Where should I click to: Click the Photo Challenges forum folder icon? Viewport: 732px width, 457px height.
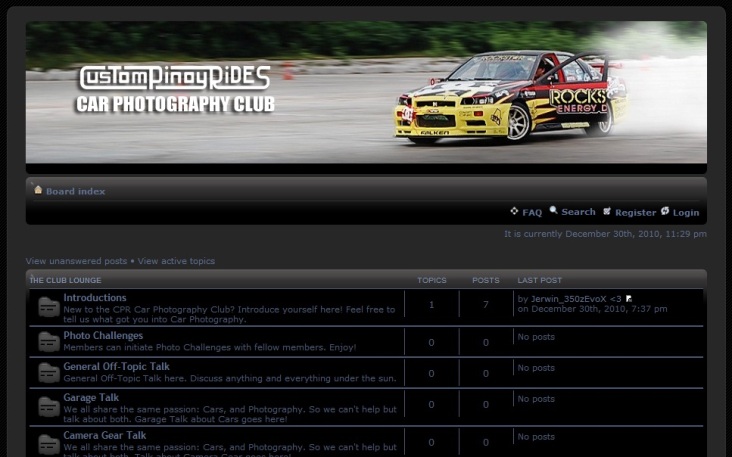click(49, 342)
